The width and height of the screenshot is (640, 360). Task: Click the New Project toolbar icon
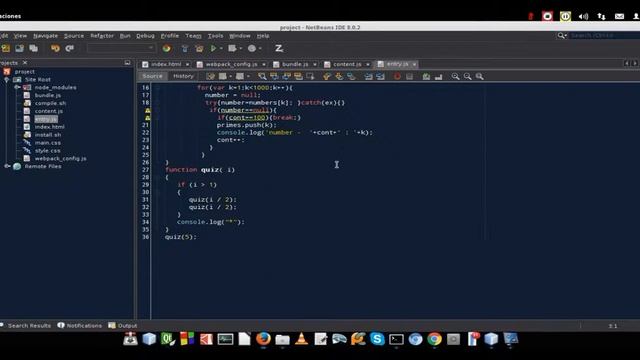[6, 49]
